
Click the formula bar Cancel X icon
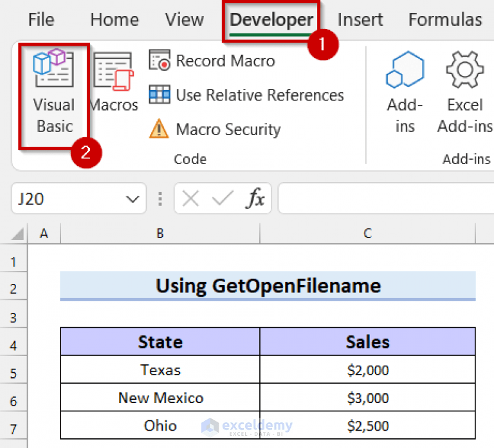[x=191, y=199]
